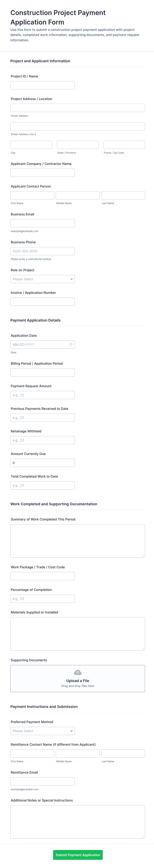Click the calendar icon in Application Date
The height and width of the screenshot is (868, 154).
71,344
